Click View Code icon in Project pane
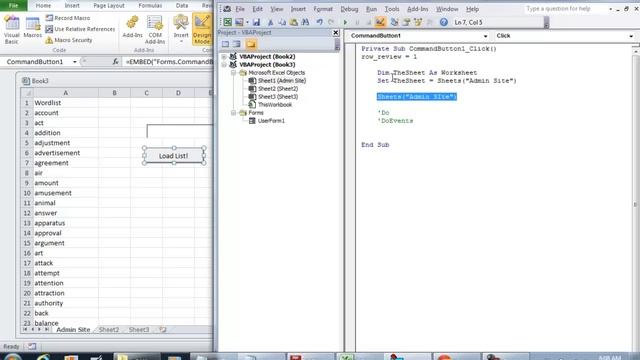The image size is (640, 360). coord(225,44)
